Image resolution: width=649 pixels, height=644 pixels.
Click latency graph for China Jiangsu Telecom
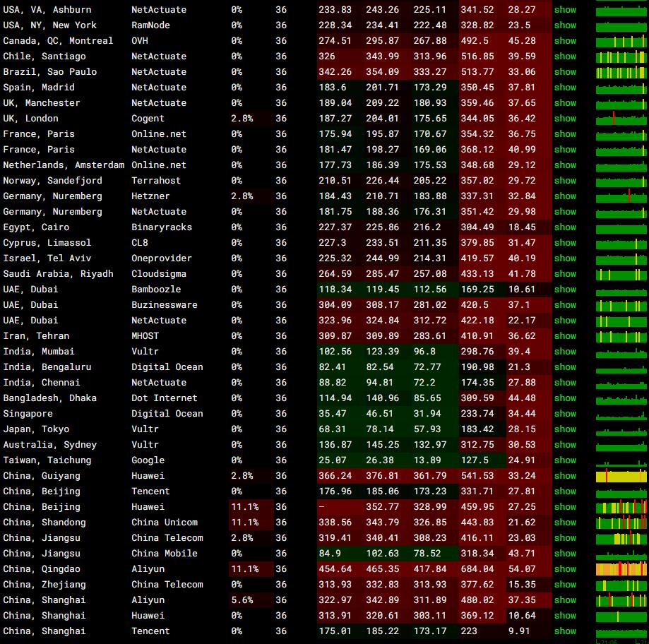[621, 538]
